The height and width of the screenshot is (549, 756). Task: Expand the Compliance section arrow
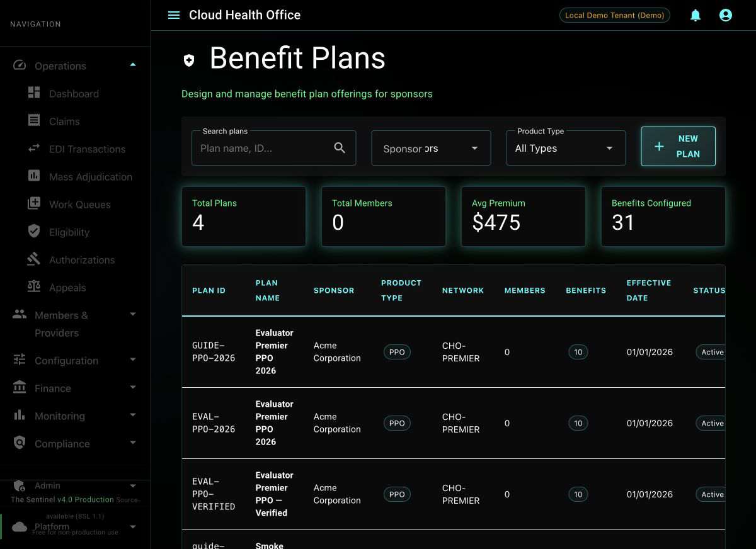pyautogui.click(x=133, y=443)
